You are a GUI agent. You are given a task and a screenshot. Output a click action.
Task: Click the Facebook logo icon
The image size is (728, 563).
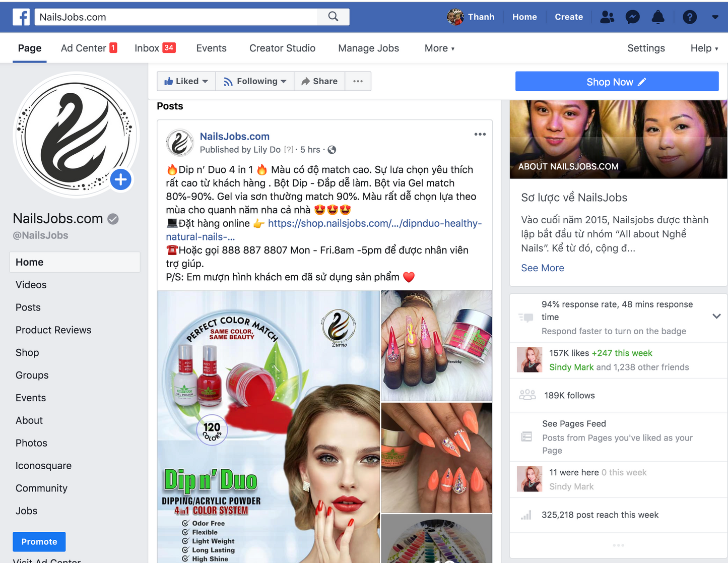click(x=21, y=17)
